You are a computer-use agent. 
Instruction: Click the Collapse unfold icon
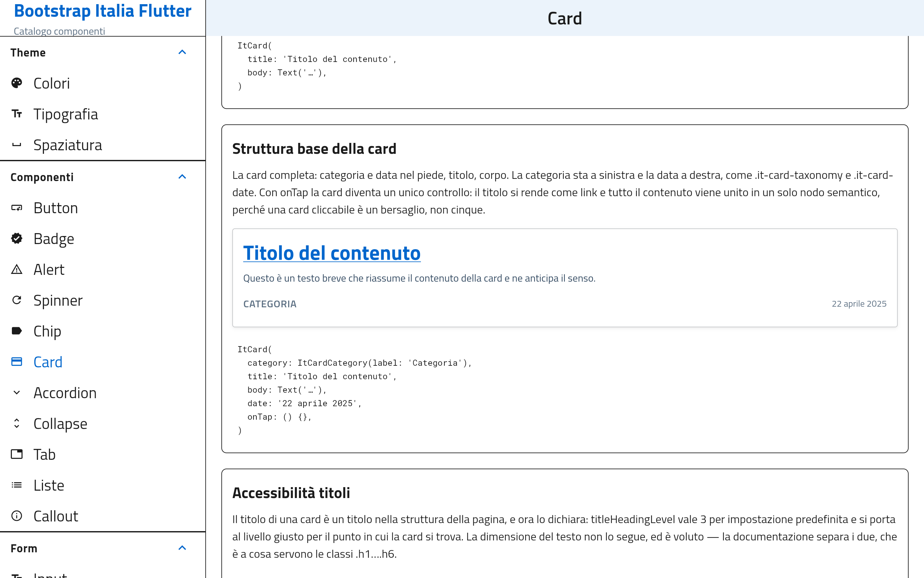(x=16, y=424)
